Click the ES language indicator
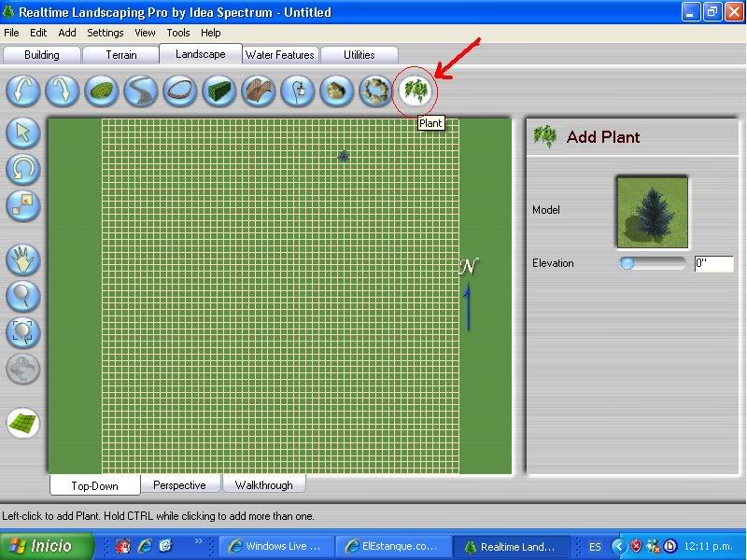The image size is (747, 560). click(x=595, y=547)
